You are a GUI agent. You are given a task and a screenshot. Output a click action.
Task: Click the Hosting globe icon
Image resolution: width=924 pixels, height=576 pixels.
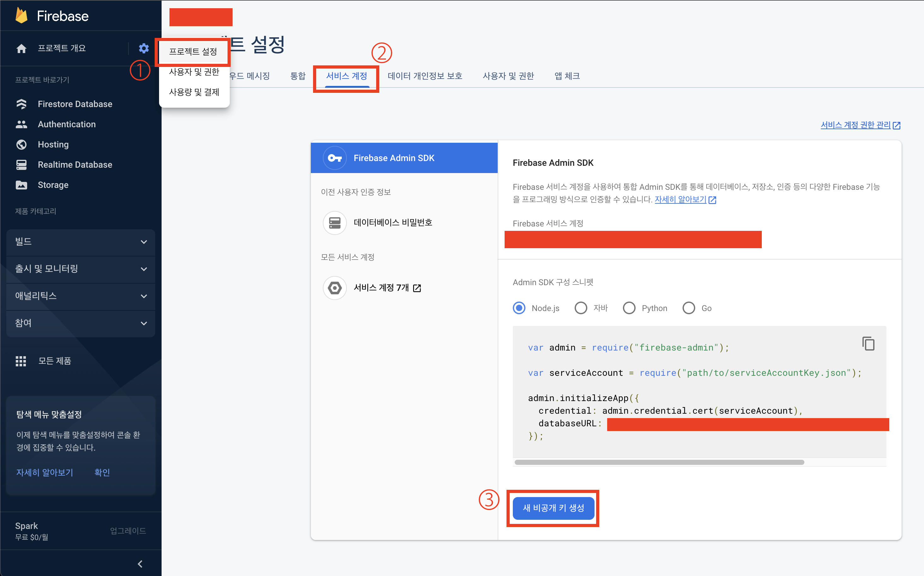click(x=21, y=144)
